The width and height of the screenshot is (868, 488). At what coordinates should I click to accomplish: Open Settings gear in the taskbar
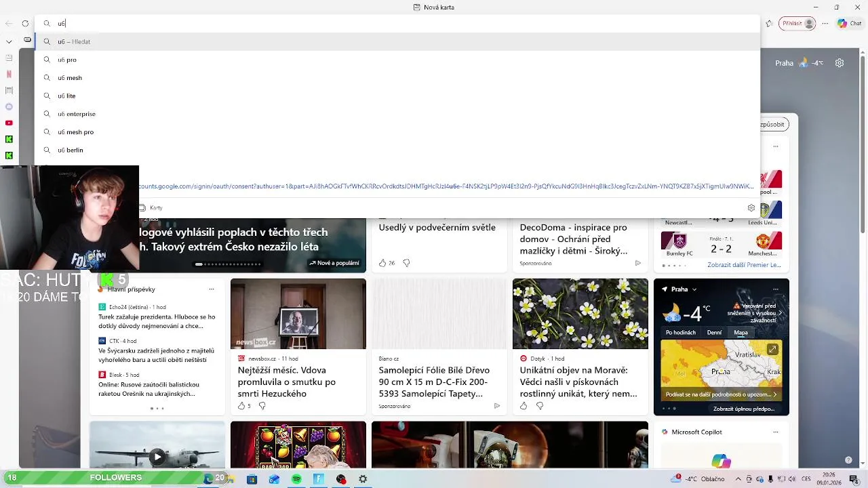363,479
